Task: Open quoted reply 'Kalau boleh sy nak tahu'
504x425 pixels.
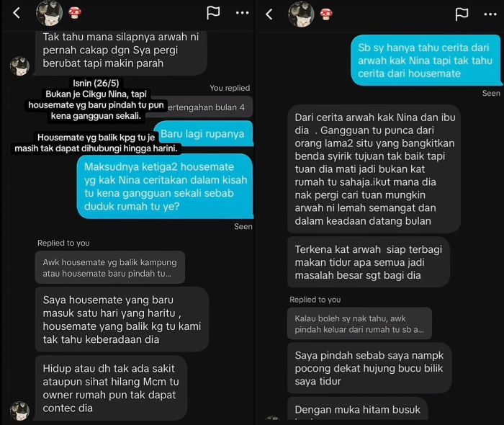Action: pyautogui.click(x=359, y=323)
